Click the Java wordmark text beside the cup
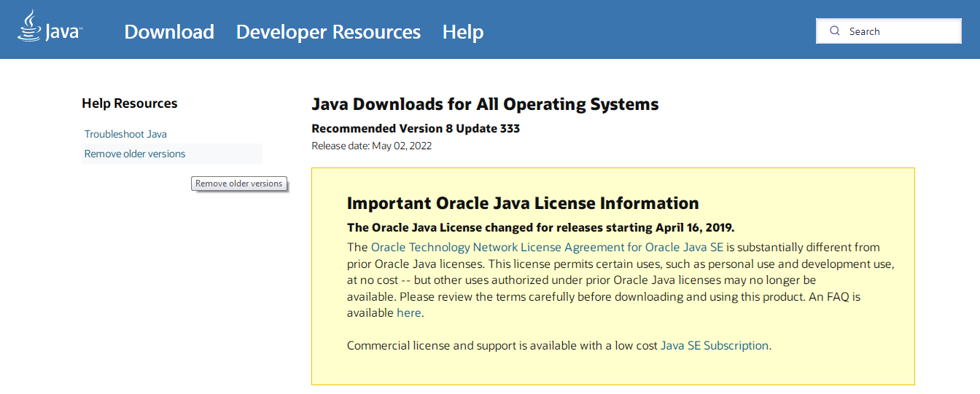Screen dimensions: 980x394 pos(63,33)
